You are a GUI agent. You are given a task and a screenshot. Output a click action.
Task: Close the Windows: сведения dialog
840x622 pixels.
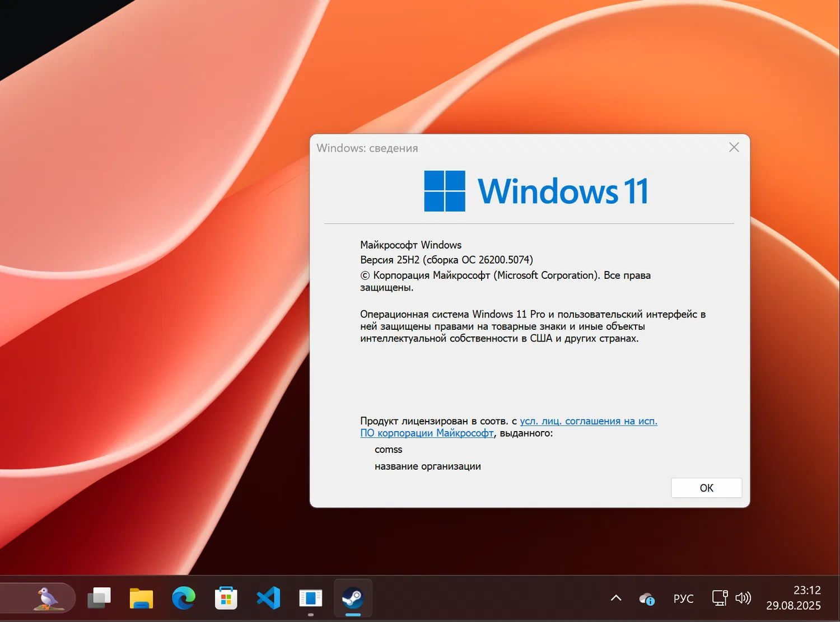pyautogui.click(x=734, y=147)
